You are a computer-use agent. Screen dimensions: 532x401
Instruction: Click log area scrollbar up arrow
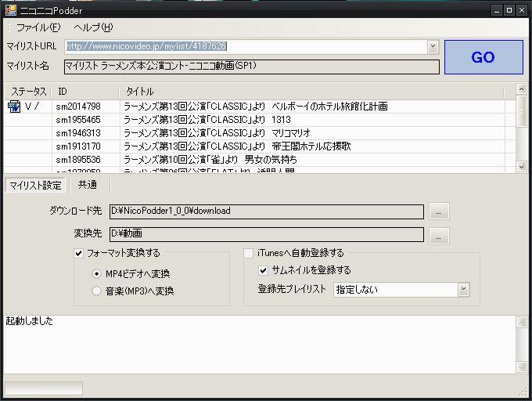click(521, 322)
